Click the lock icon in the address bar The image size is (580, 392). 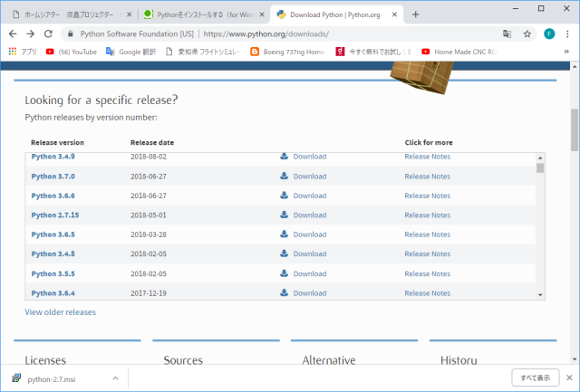tap(71, 34)
